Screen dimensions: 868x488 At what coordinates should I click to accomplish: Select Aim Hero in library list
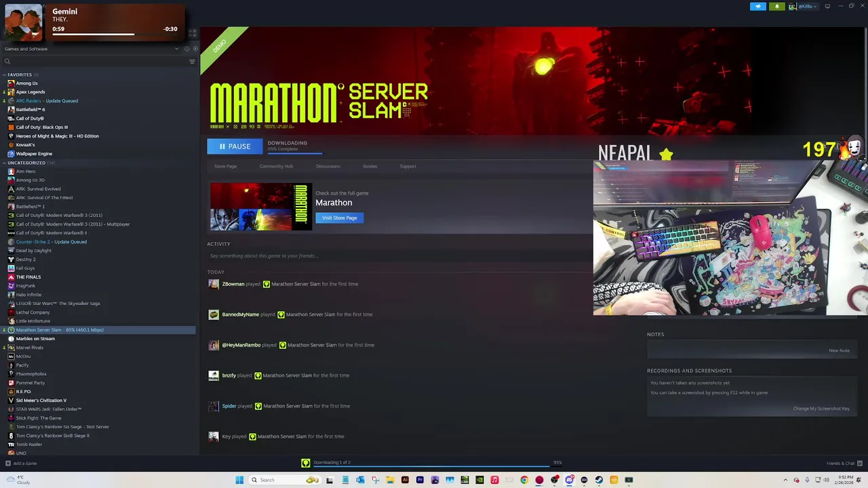(25, 171)
